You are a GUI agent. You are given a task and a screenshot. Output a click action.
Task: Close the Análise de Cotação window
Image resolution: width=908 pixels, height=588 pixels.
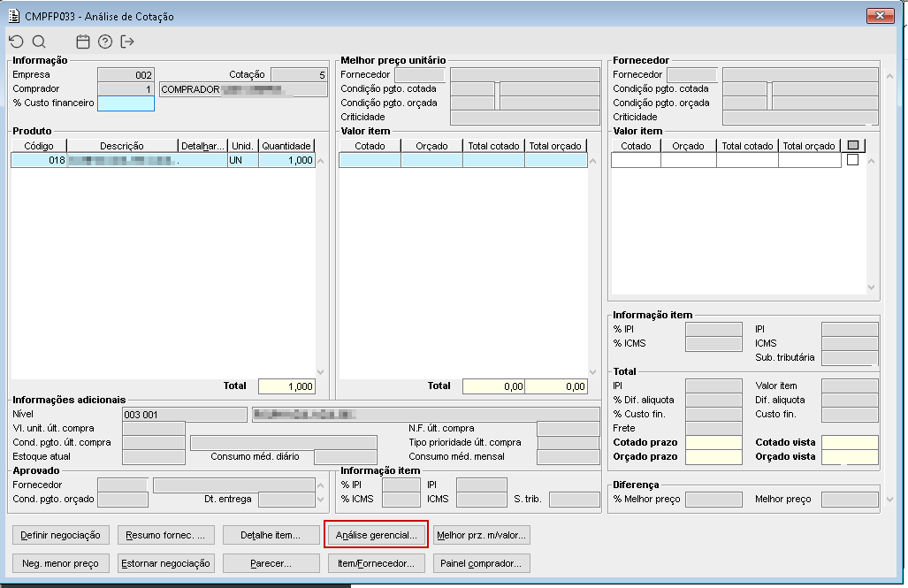click(881, 16)
